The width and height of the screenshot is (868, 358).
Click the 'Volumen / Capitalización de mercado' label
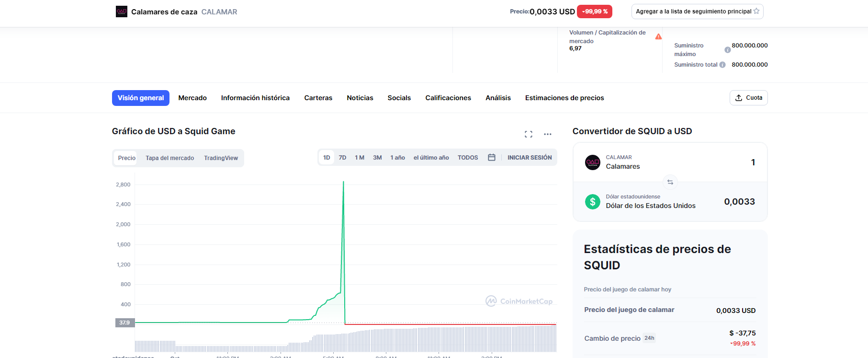coord(608,37)
